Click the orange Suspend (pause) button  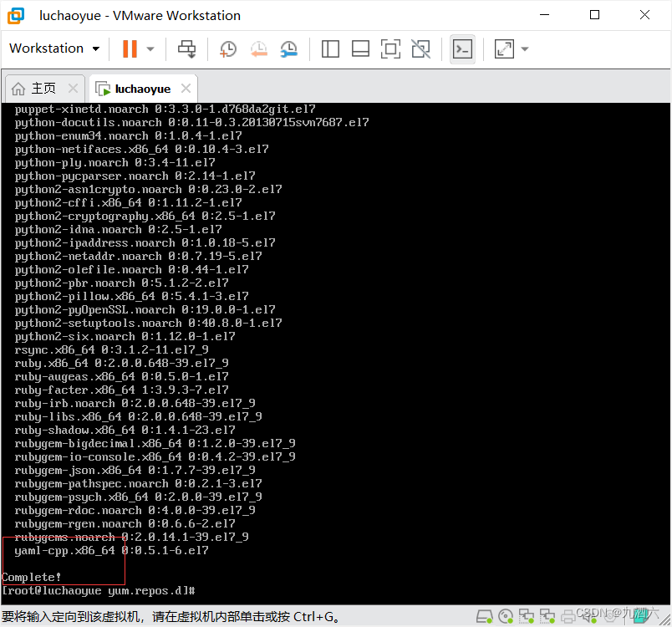click(x=130, y=48)
